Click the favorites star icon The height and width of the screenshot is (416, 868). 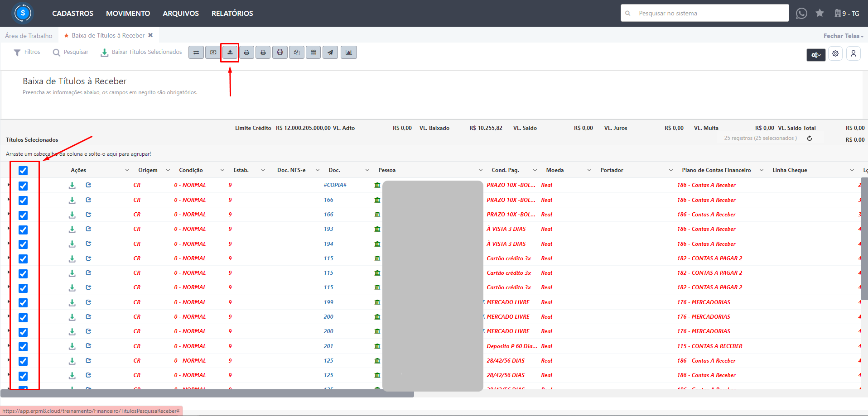pyautogui.click(x=820, y=13)
